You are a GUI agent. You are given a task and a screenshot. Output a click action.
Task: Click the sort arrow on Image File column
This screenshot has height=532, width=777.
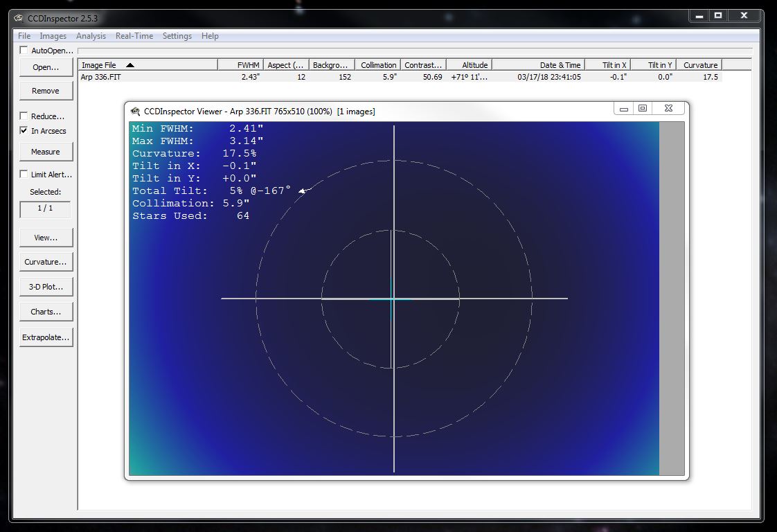[129, 65]
